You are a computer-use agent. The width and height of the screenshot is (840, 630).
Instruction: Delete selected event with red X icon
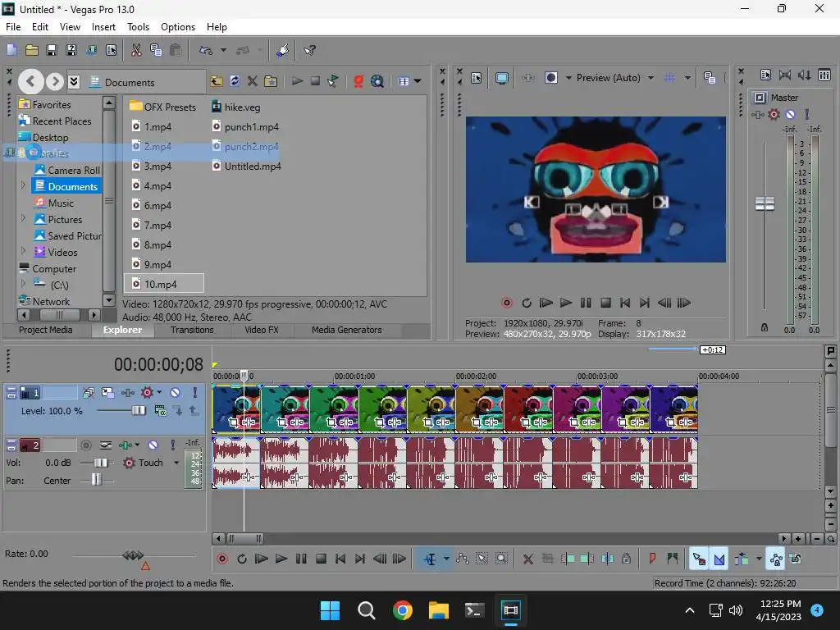click(x=527, y=559)
